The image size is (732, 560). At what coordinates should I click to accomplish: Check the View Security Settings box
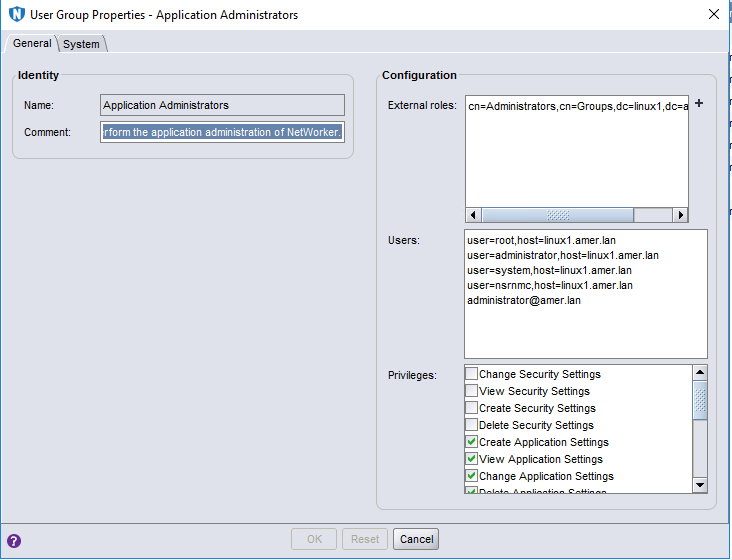pos(472,391)
